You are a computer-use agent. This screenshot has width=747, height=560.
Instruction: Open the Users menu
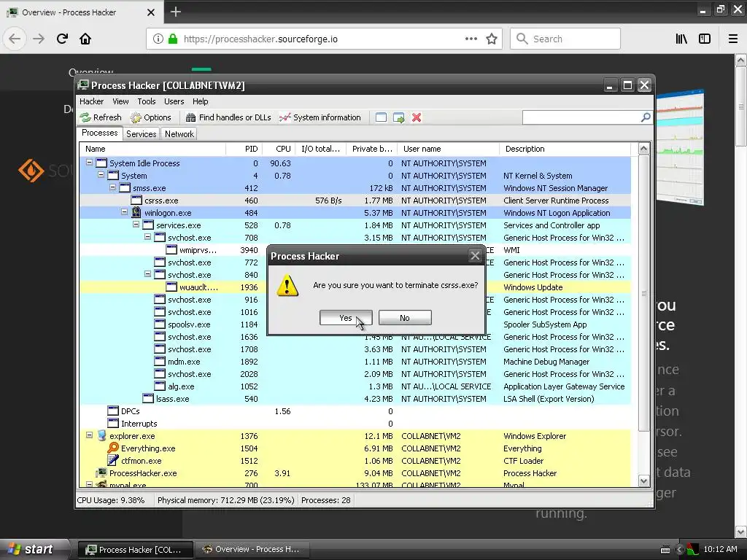tap(174, 101)
